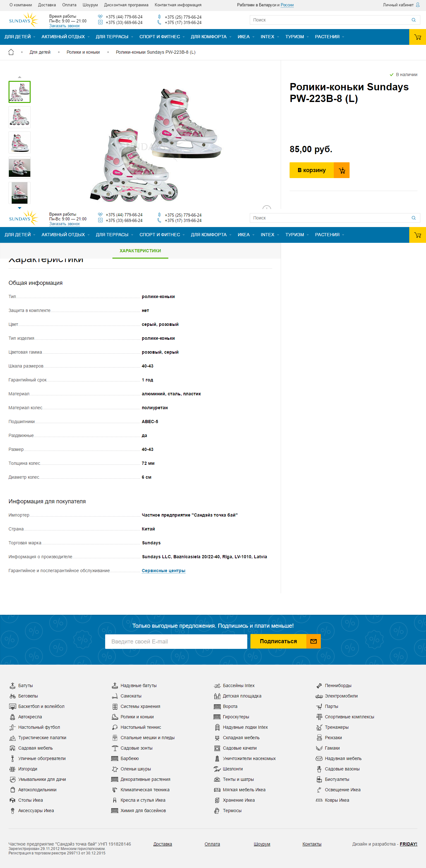Click the Автокресла footer category icon
This screenshot has height=868, width=426.
[x=12, y=717]
